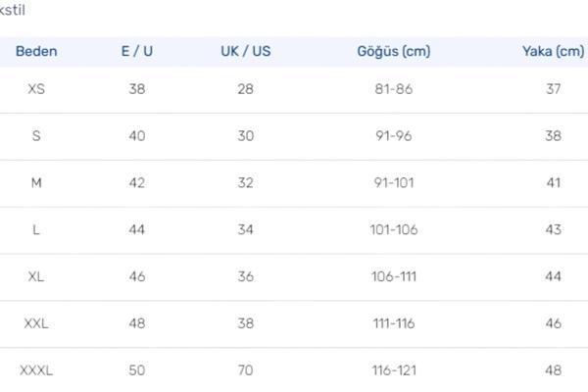Select the XXL size row label
The height and width of the screenshot is (392, 588).
(36, 323)
